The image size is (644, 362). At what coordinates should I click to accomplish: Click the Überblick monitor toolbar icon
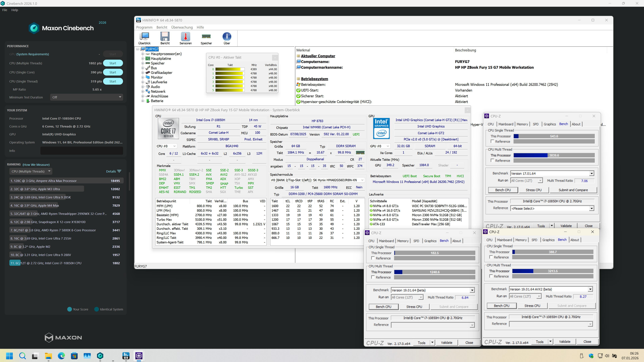tap(144, 37)
